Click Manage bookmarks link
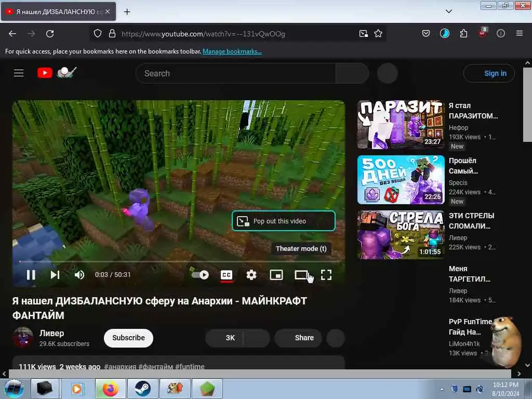Image resolution: width=532 pixels, height=399 pixels. pyautogui.click(x=232, y=51)
